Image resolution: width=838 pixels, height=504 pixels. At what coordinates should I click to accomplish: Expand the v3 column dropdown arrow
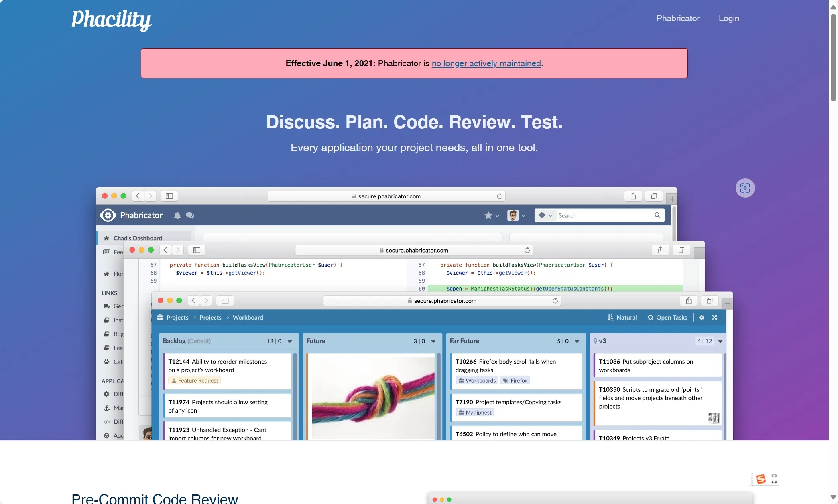pos(720,341)
